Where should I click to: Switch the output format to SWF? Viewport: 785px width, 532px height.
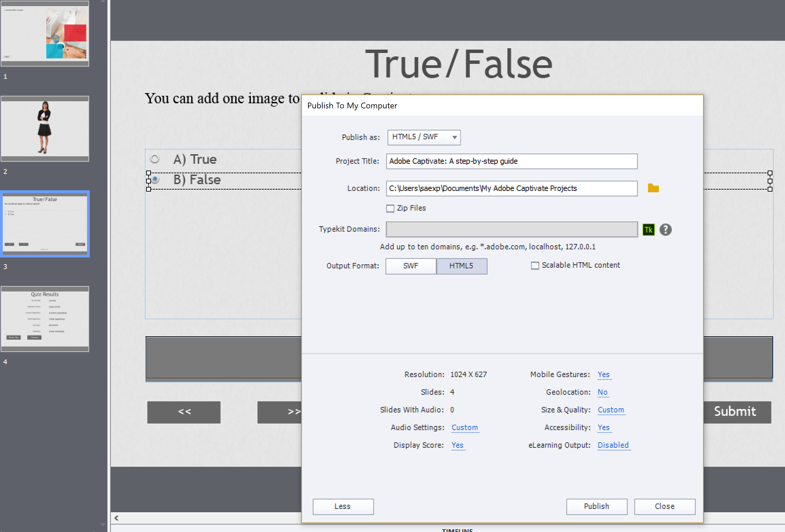411,266
